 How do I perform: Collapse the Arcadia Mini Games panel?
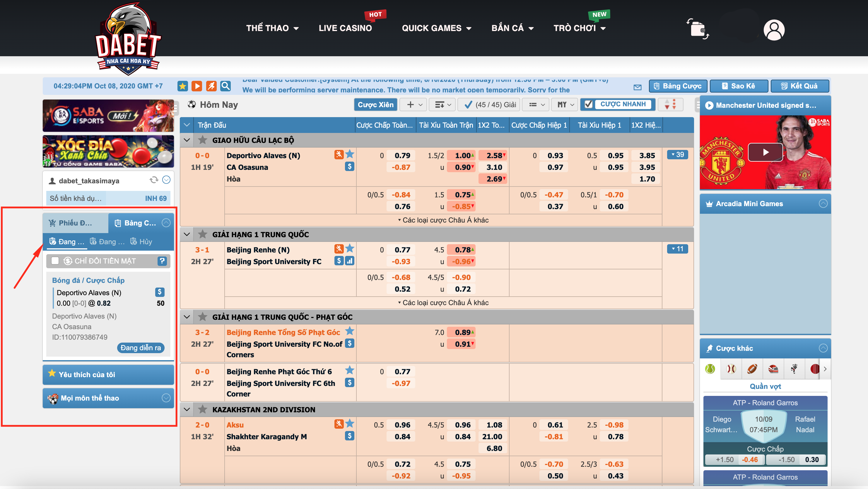pyautogui.click(x=823, y=203)
